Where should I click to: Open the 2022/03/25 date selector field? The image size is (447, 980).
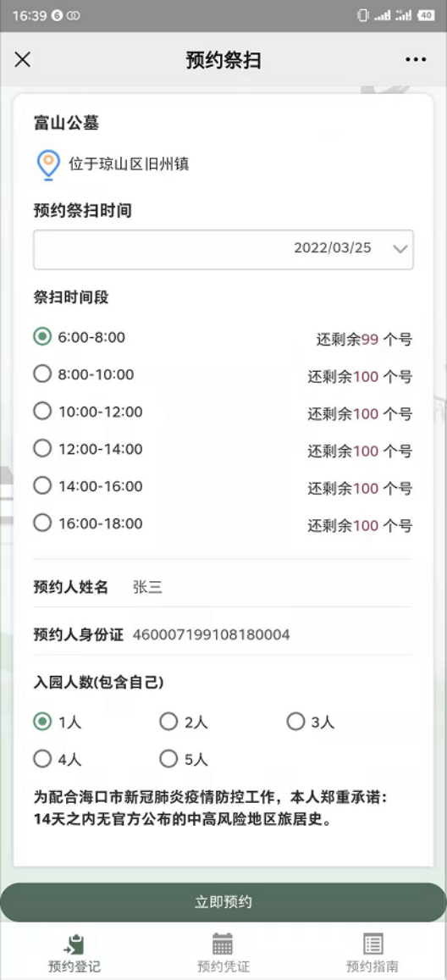coord(223,249)
